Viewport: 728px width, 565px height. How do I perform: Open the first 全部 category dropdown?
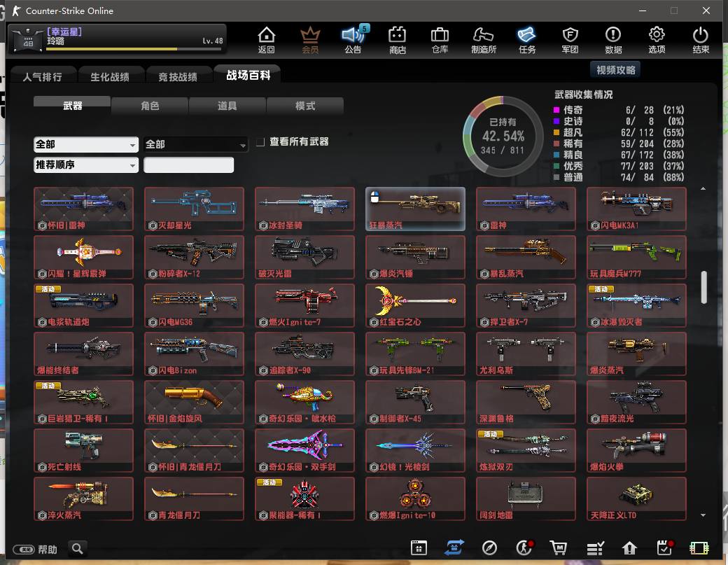click(x=86, y=144)
